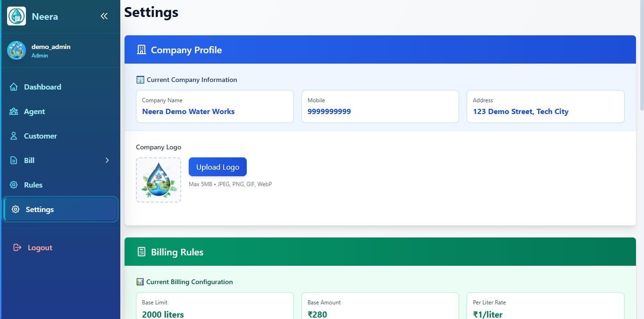Screen dimensions: 644x319
Task: Click the Neera water drop logo icon
Action: point(17,16)
